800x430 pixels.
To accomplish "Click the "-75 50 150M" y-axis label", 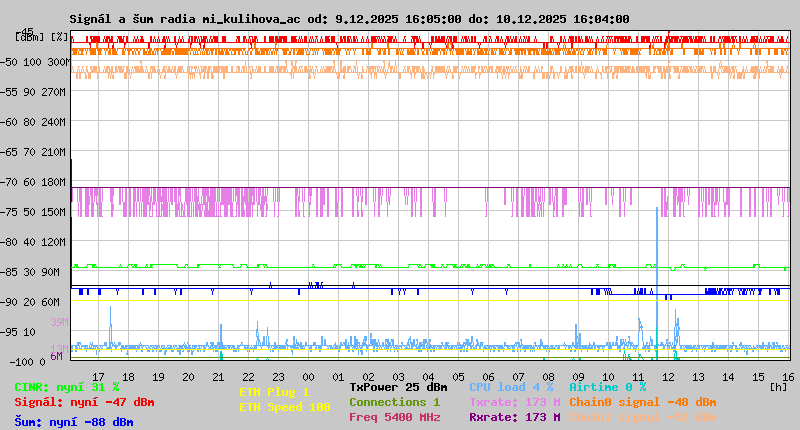I will point(33,212).
